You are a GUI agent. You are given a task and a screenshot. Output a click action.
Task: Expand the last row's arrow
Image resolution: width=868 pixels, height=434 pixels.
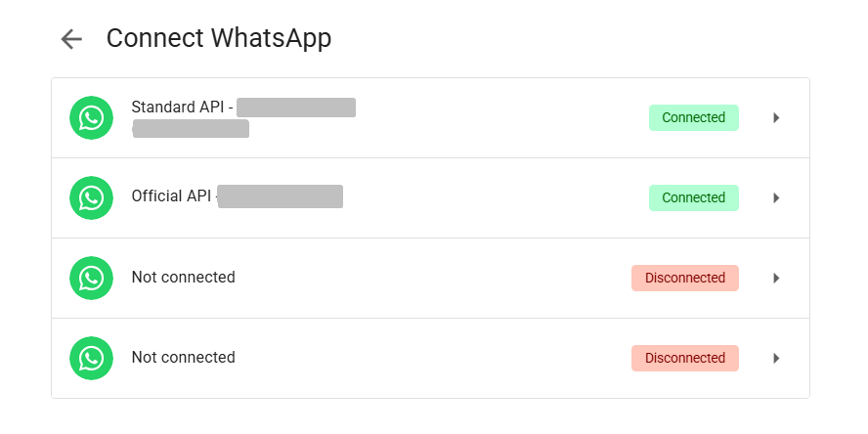click(776, 359)
